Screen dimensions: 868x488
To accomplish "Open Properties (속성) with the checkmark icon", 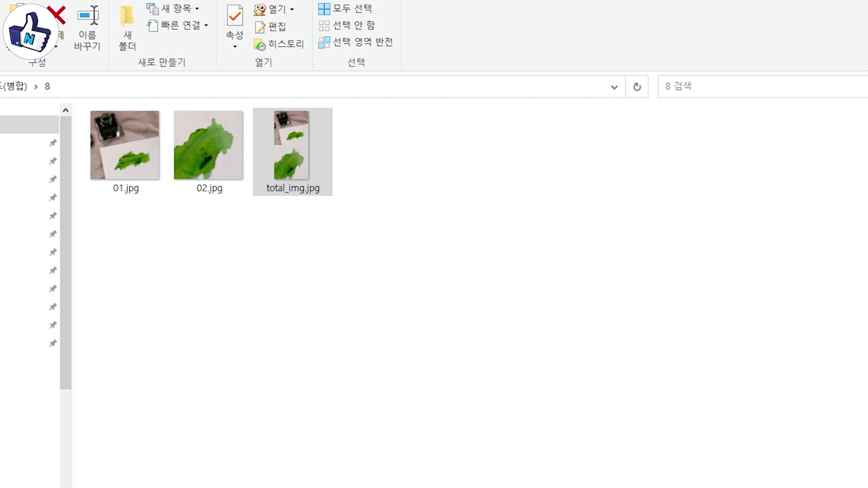I will click(235, 17).
